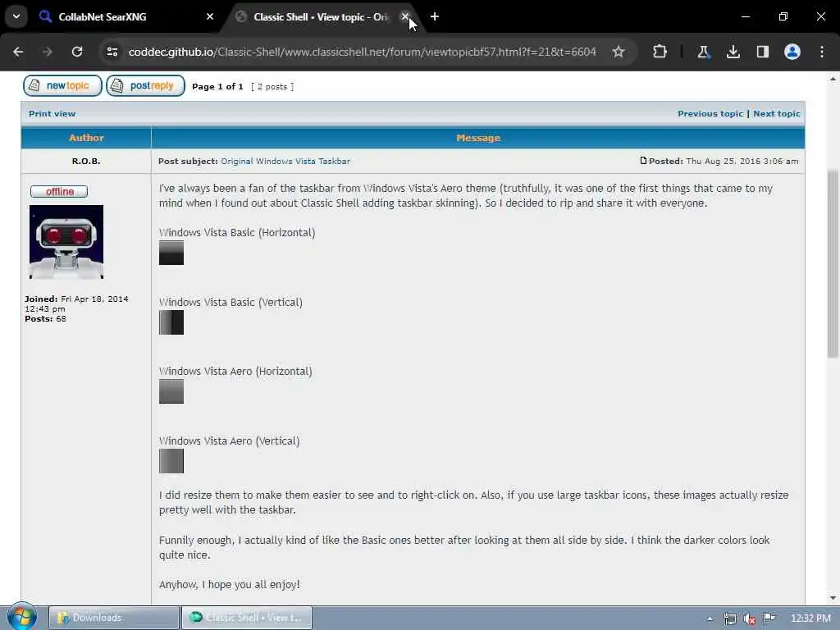
Task: View site information icon in address bar
Action: click(112, 52)
